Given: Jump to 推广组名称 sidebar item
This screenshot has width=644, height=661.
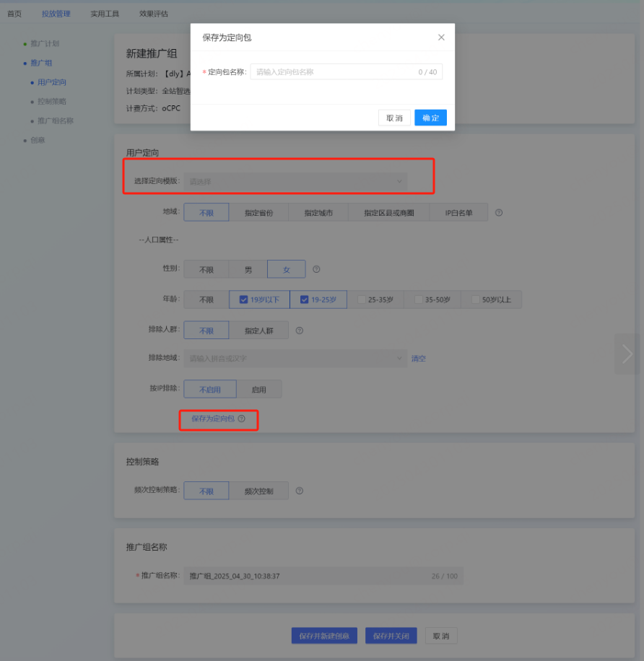Looking at the screenshot, I should (56, 121).
